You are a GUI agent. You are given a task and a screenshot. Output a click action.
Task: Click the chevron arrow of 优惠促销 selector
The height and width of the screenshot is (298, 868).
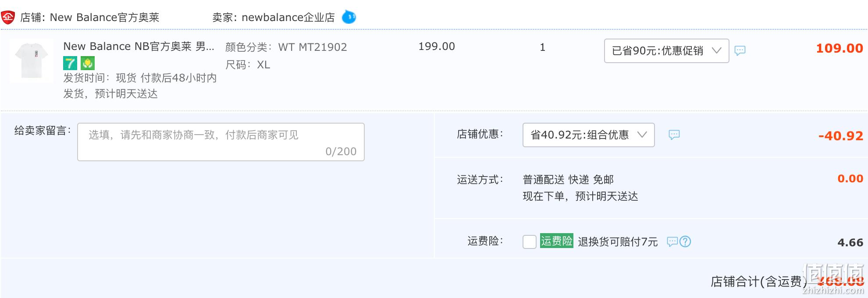click(x=717, y=50)
